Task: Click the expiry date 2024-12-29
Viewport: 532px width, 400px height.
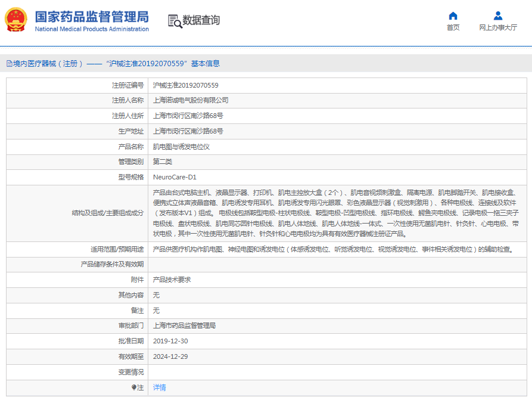Action: (x=170, y=356)
